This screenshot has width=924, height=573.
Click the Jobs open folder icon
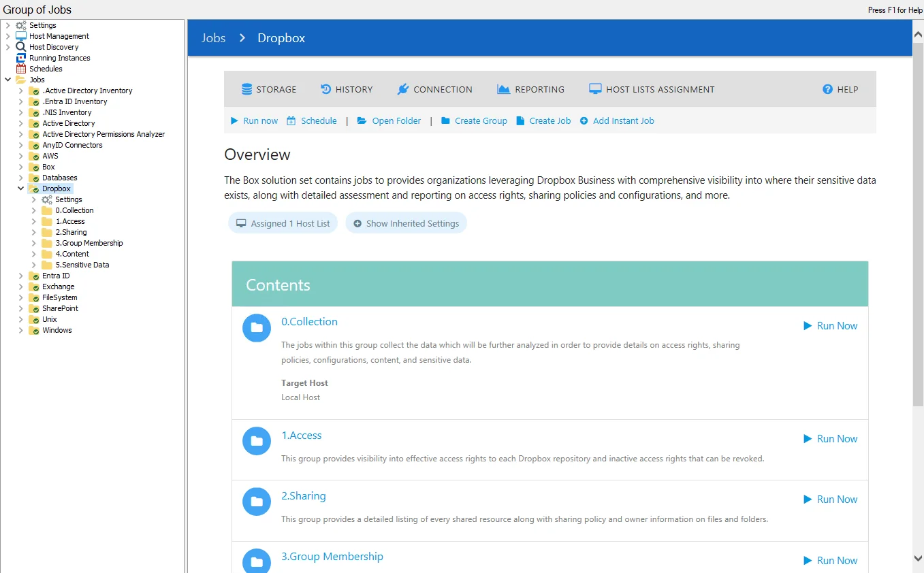point(20,80)
